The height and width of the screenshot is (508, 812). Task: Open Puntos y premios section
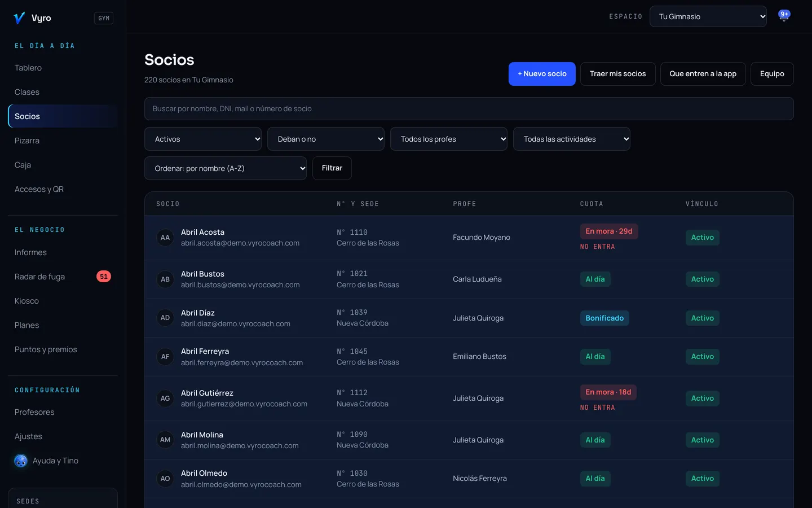click(x=63, y=349)
